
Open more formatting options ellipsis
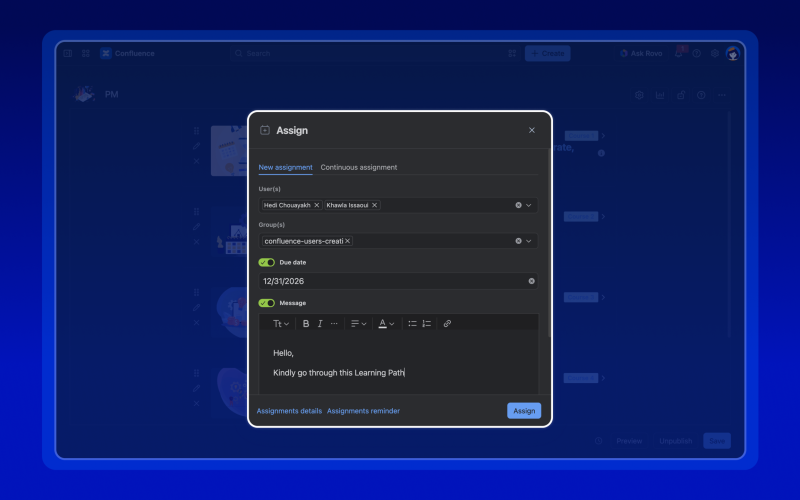pos(334,323)
